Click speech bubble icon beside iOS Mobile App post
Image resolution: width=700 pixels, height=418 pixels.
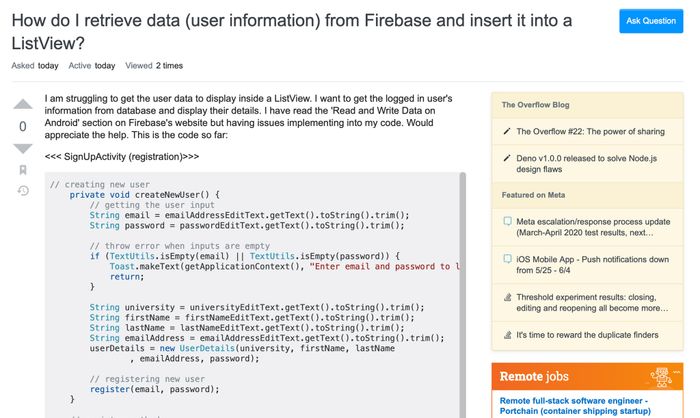pos(507,259)
